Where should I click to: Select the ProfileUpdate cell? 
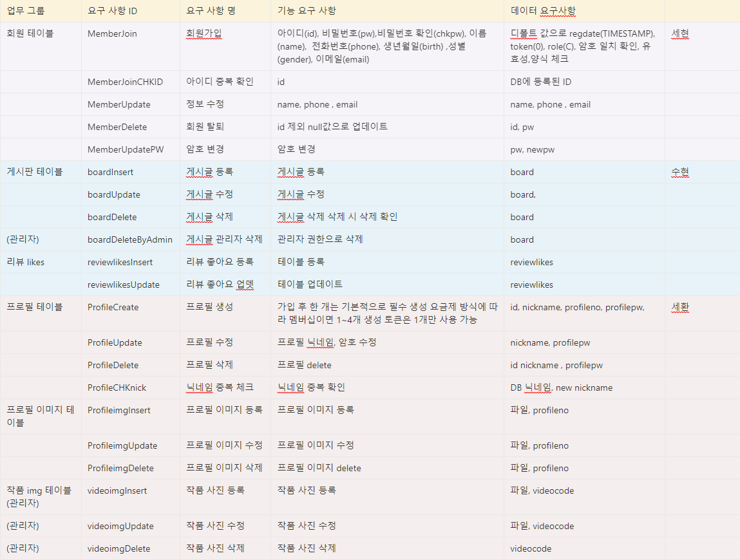[130, 342]
